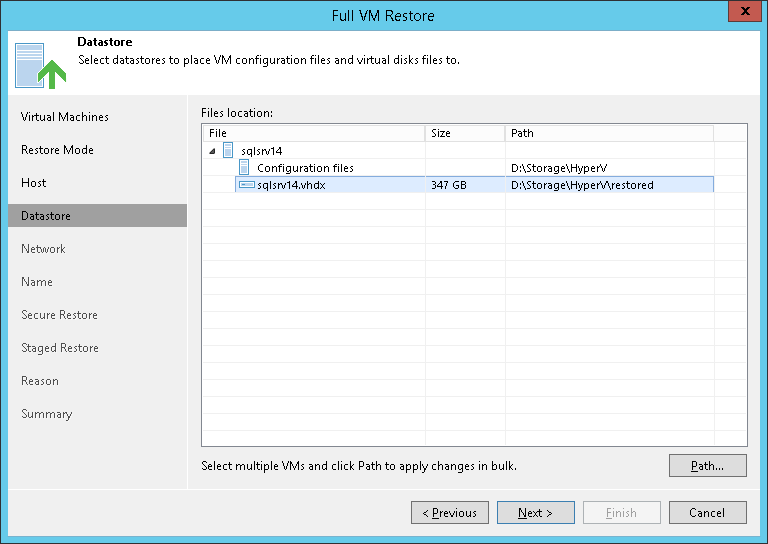768x544 pixels.
Task: Go to the Restore Mode step
Action: pyautogui.click(x=57, y=150)
